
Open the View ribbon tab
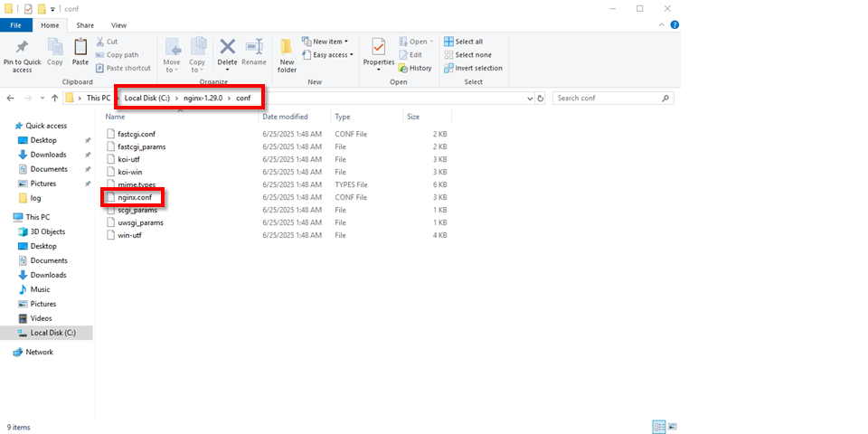pos(118,25)
